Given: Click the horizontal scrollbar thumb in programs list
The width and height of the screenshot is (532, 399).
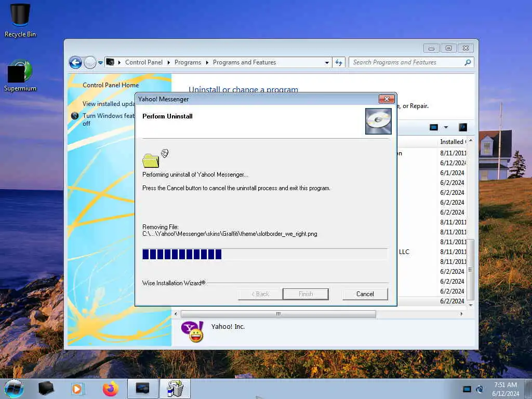Looking at the screenshot, I should (x=278, y=314).
